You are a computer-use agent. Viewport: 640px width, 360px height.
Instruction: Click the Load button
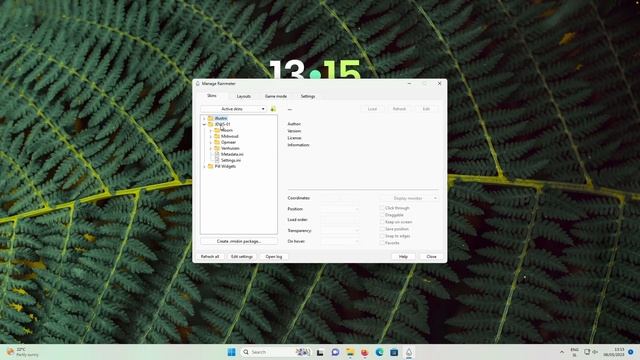(372, 109)
